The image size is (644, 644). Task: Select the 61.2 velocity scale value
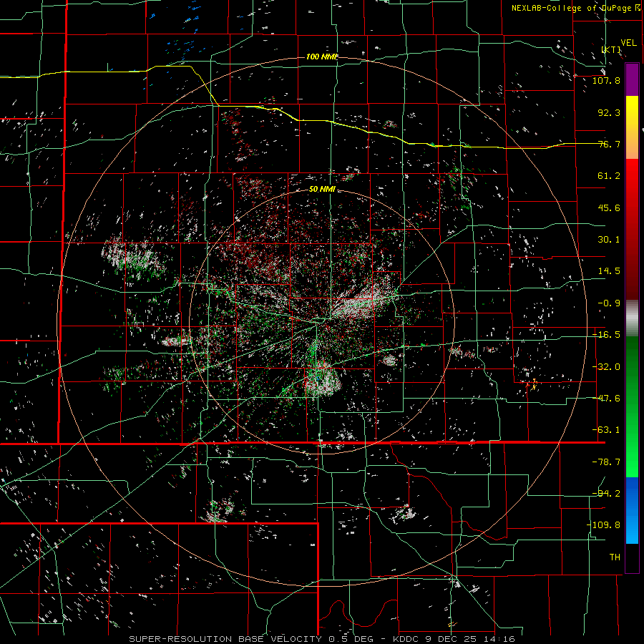609,176
